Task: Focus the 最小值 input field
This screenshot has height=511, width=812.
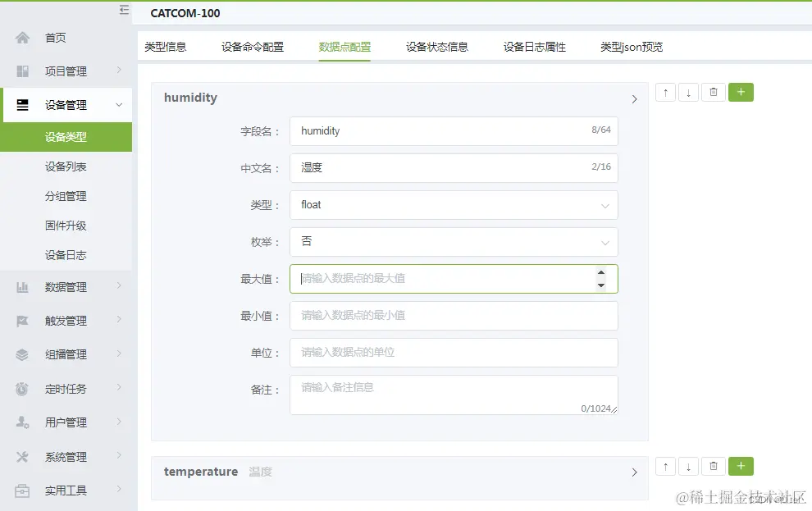Action: (x=454, y=316)
